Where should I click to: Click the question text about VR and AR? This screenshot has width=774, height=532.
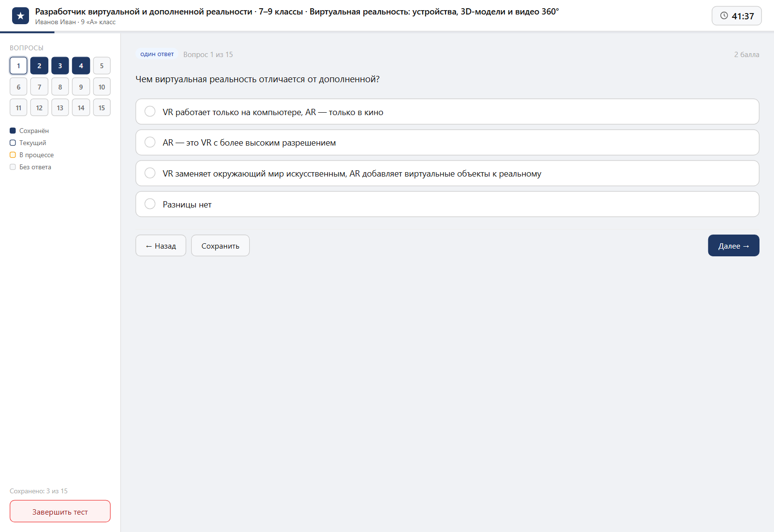coord(257,79)
